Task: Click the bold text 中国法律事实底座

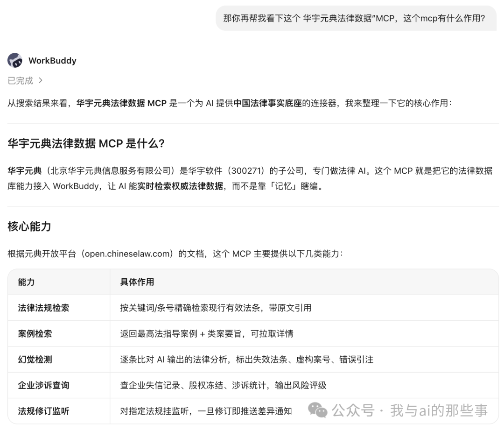Action: [267, 103]
